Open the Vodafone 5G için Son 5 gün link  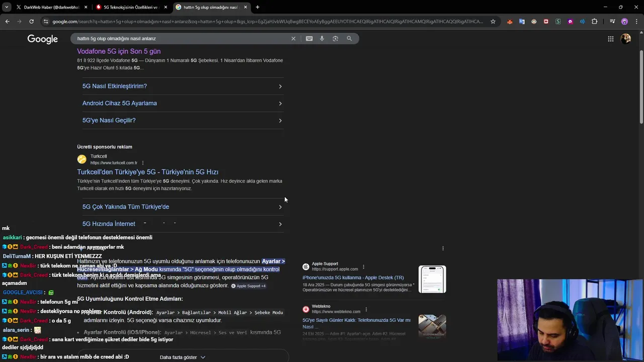pyautogui.click(x=119, y=51)
